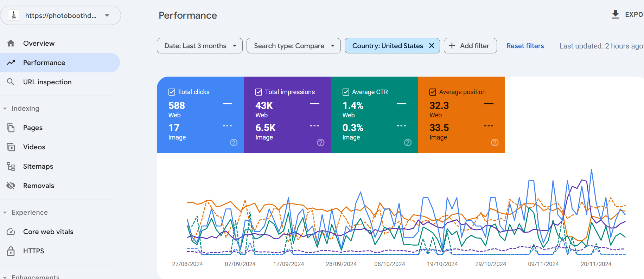Open help for Average CTR card

[408, 142]
